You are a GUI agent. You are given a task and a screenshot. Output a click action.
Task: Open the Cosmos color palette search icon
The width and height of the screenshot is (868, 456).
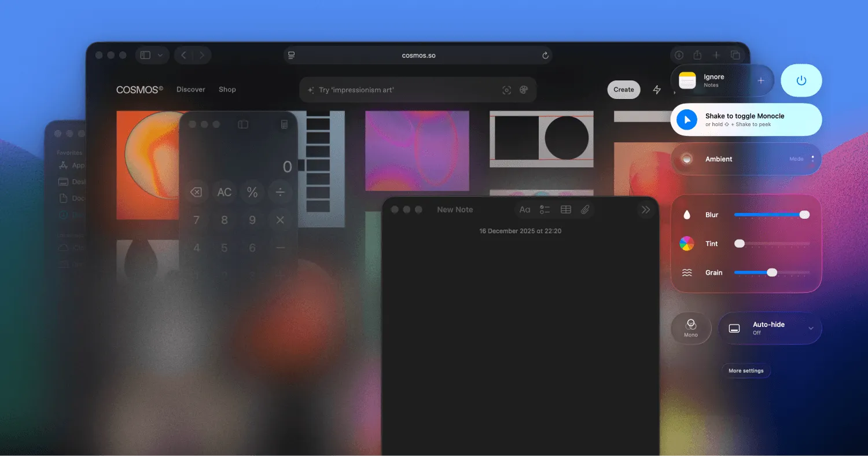pos(524,90)
